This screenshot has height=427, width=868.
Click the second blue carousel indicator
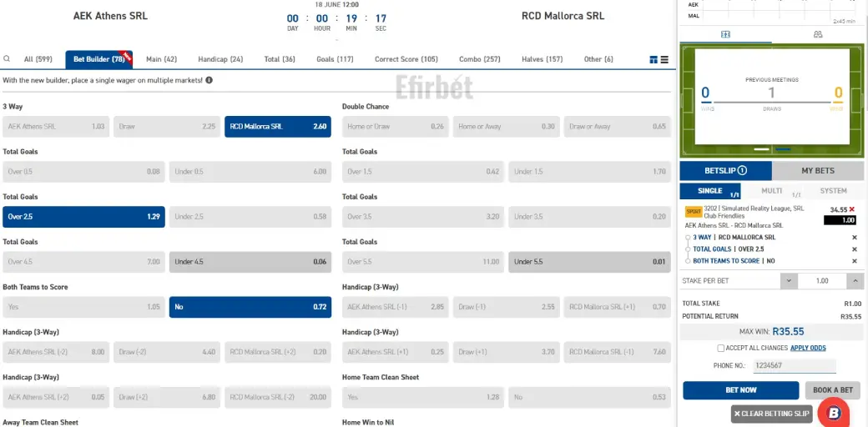pyautogui.click(x=783, y=149)
